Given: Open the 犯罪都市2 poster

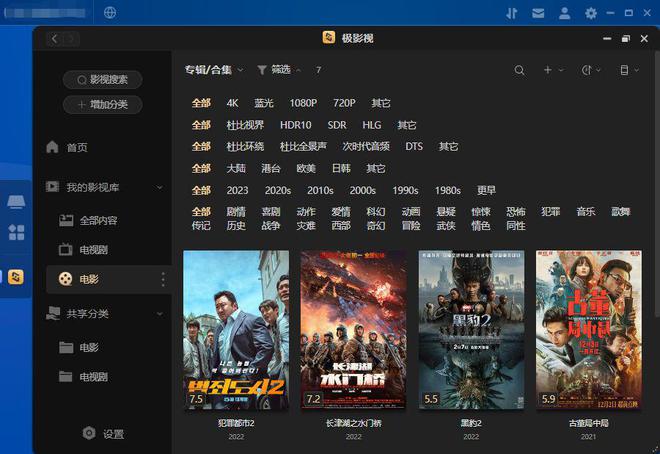Looking at the screenshot, I should point(236,329).
